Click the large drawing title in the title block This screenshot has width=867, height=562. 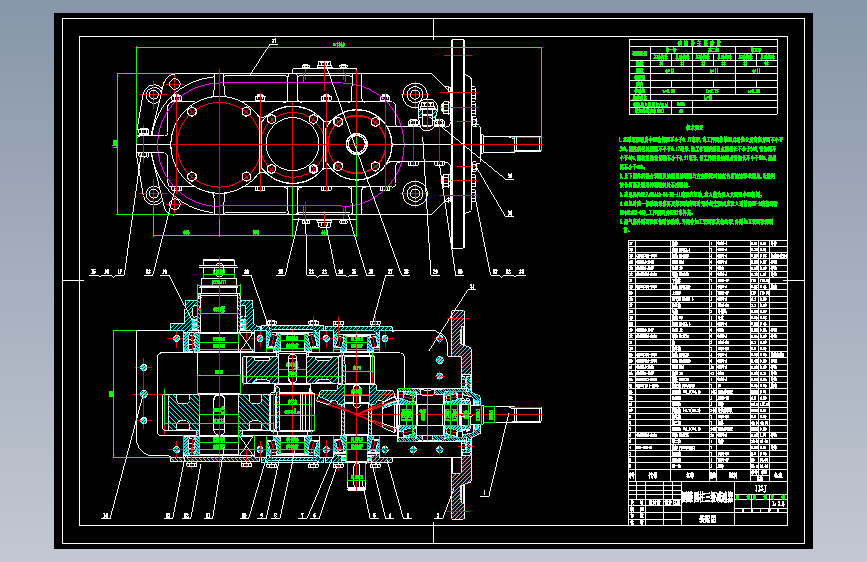tap(707, 497)
